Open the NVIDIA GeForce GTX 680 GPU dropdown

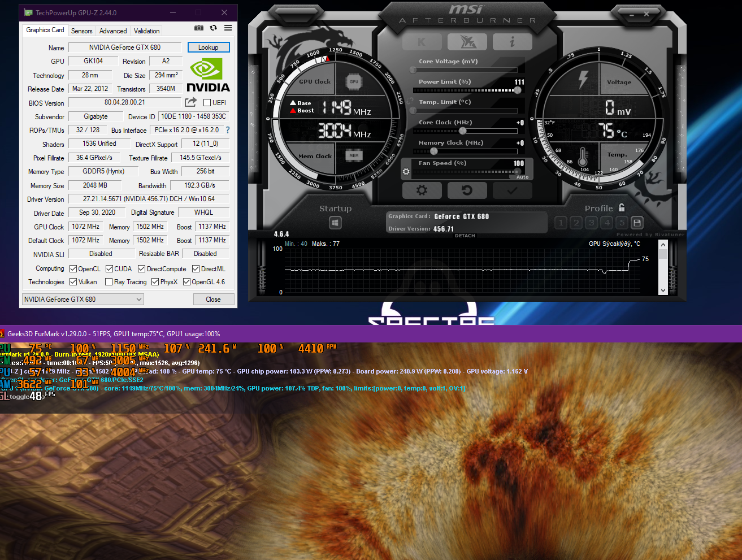tap(83, 299)
